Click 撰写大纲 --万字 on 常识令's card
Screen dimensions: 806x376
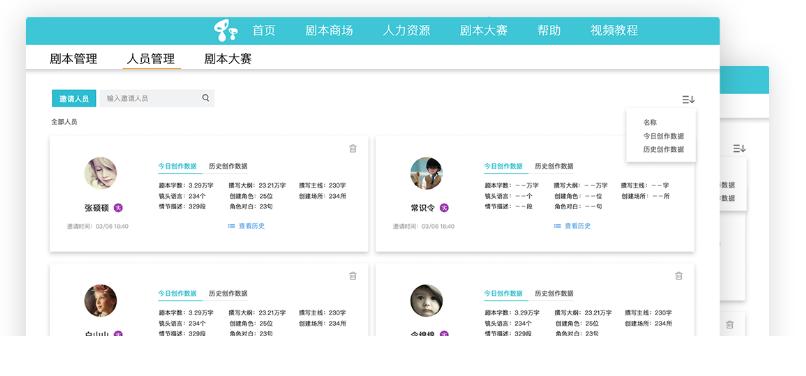pyautogui.click(x=581, y=185)
